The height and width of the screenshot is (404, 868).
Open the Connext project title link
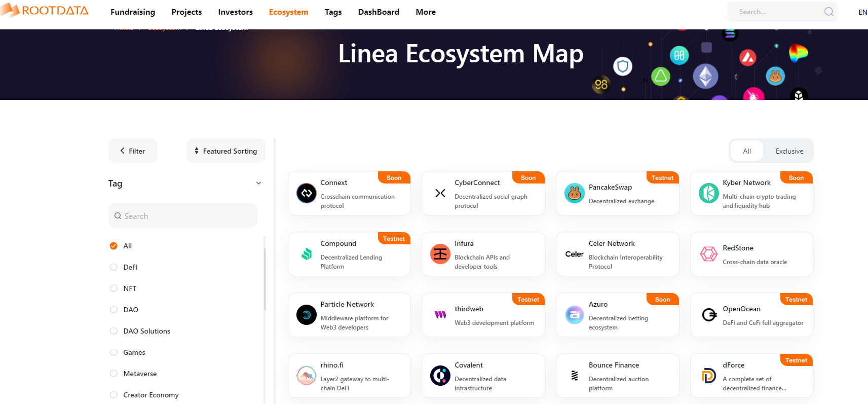point(334,182)
